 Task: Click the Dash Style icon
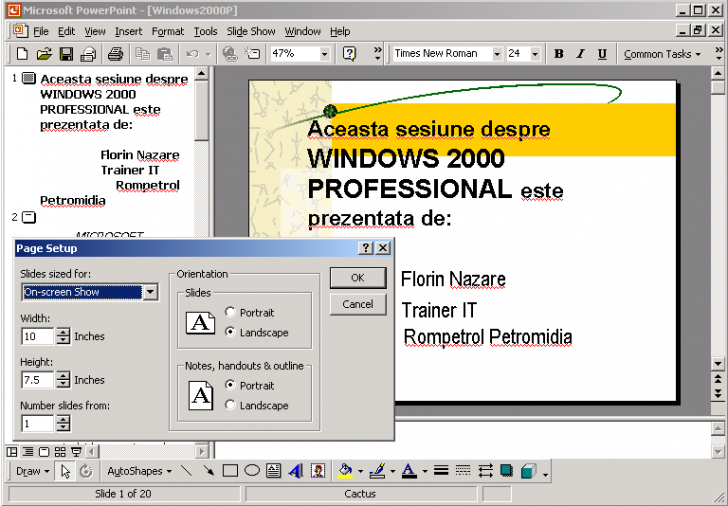point(463,471)
